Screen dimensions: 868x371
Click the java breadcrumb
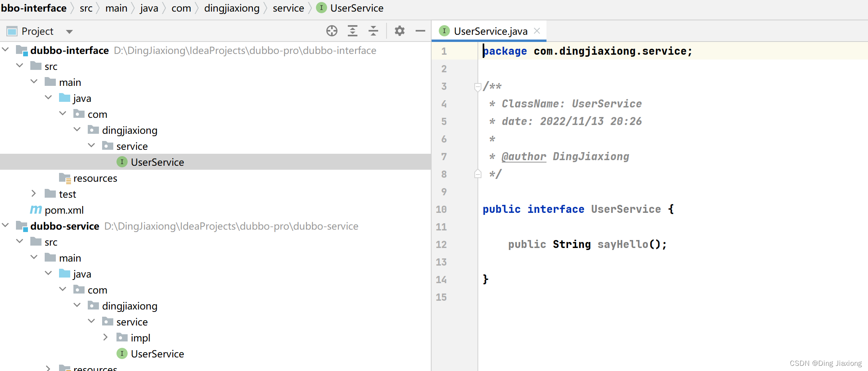click(x=149, y=8)
